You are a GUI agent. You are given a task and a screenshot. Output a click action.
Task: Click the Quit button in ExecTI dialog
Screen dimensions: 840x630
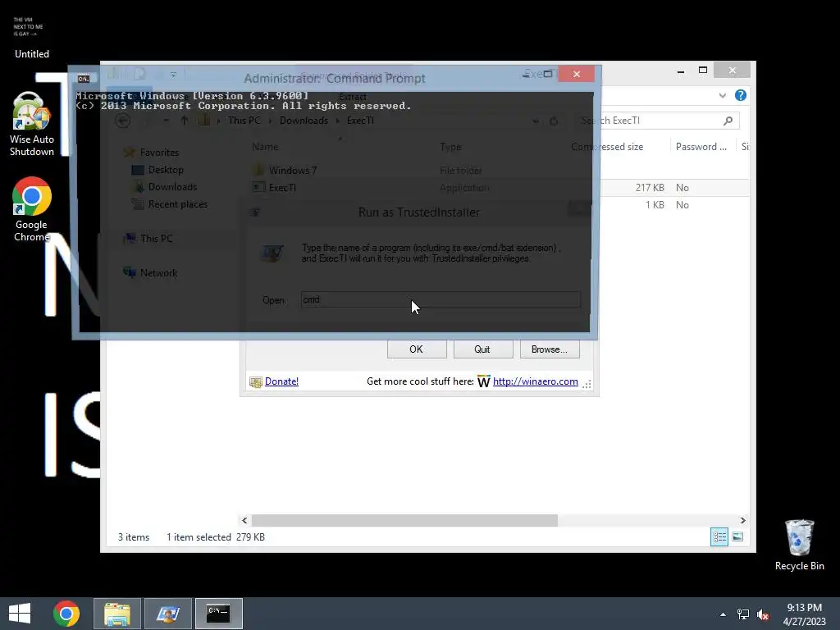482,349
